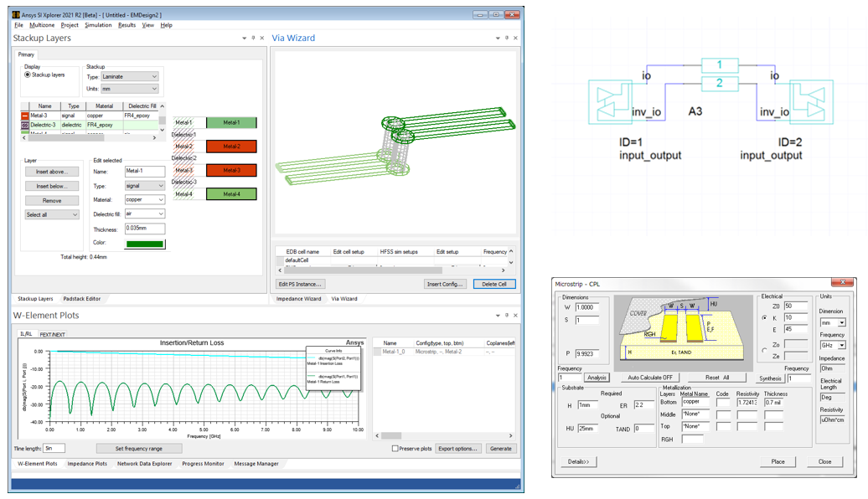Switch to the Network Data Explorer tab
Image resolution: width=868 pixels, height=499 pixels.
144,464
